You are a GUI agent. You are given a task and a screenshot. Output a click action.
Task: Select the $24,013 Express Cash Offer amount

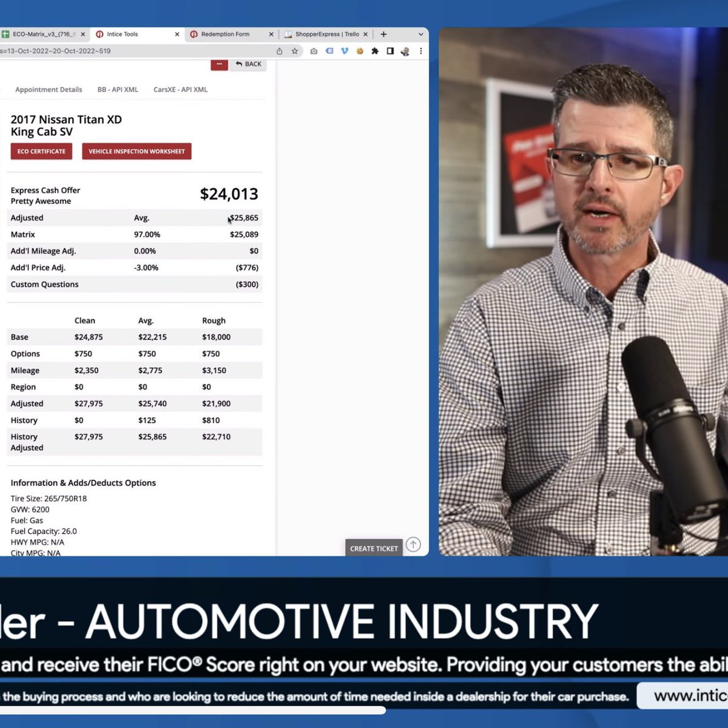229,194
